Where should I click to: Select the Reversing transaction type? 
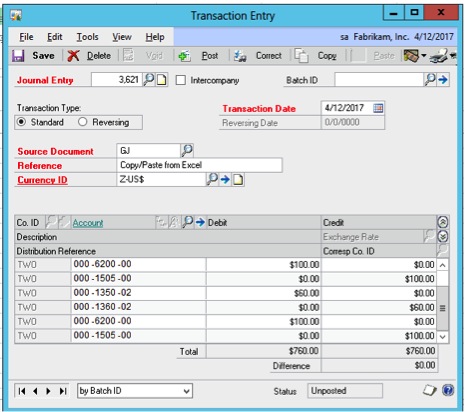82,122
